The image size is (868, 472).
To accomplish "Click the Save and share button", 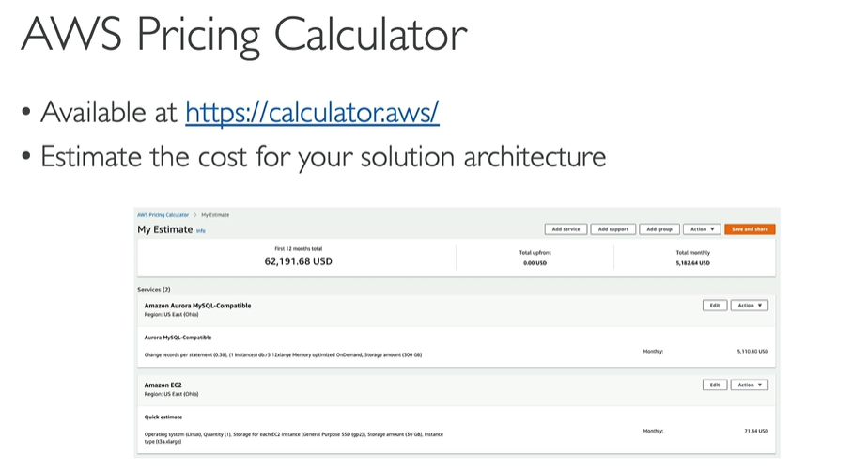I will tap(750, 229).
